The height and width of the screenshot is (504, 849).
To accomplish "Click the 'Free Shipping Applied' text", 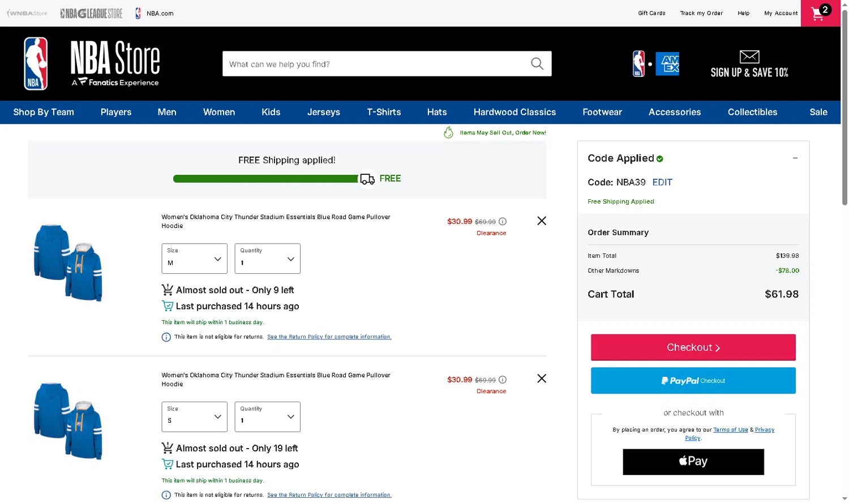I will (621, 201).
